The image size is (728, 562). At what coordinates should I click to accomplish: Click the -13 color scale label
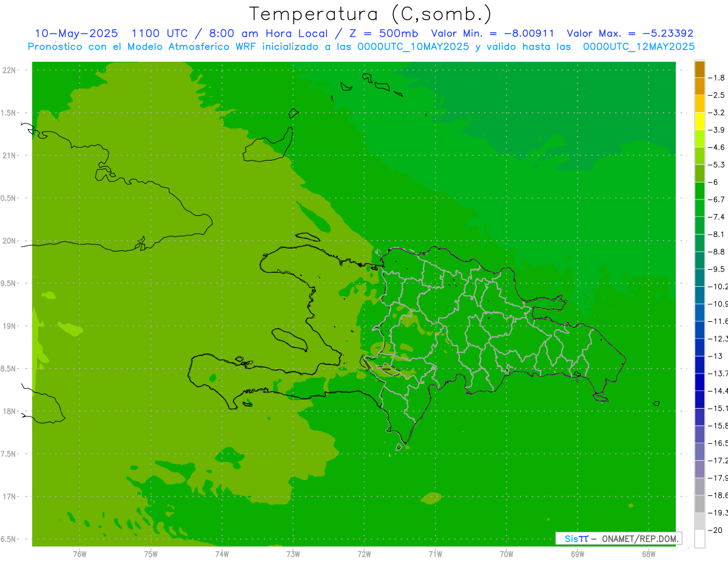coord(715,356)
